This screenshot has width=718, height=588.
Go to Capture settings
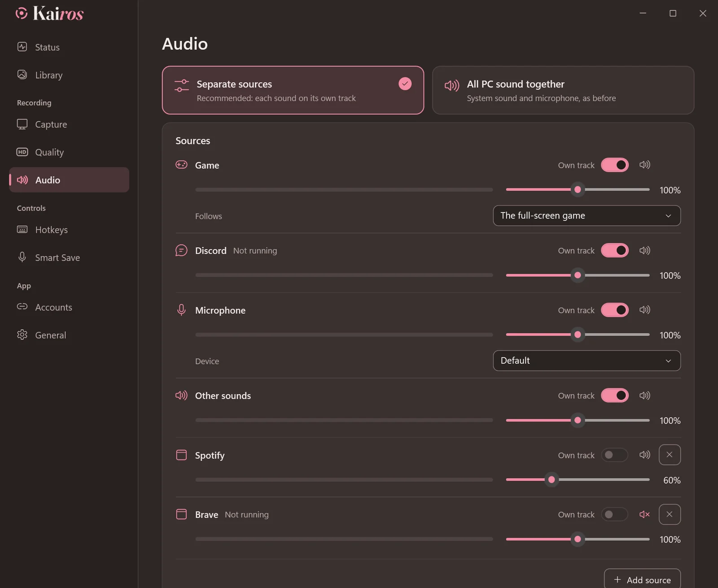pos(69,124)
